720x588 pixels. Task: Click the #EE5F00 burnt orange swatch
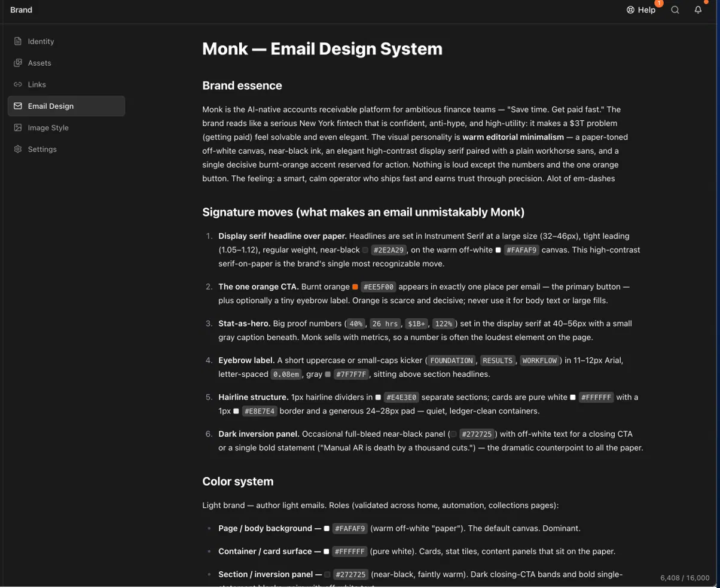tap(355, 287)
